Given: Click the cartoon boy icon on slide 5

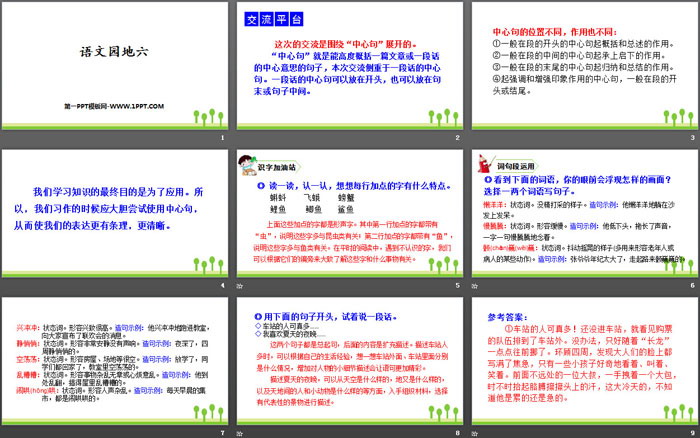Looking at the screenshot, I should pos(247,165).
